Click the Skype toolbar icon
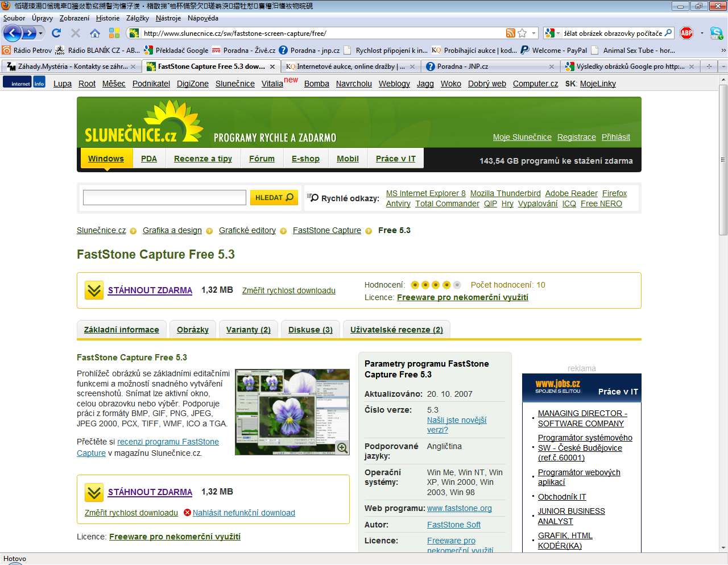 pos(716,33)
